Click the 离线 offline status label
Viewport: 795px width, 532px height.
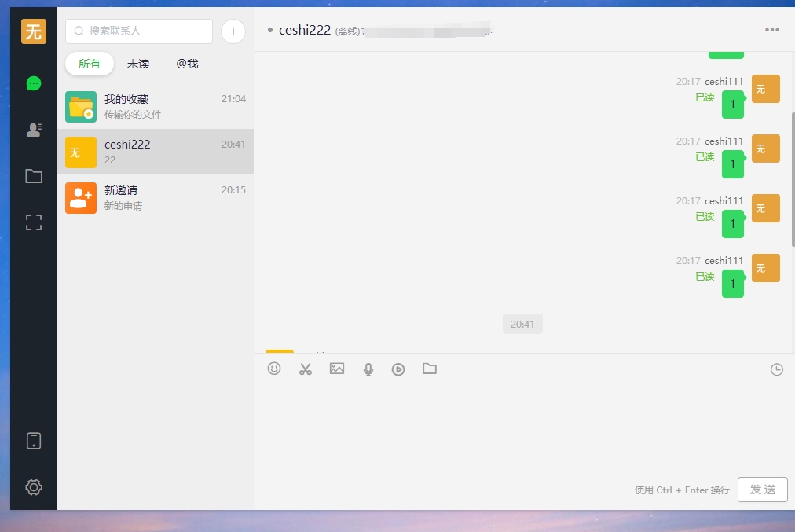pyautogui.click(x=348, y=31)
